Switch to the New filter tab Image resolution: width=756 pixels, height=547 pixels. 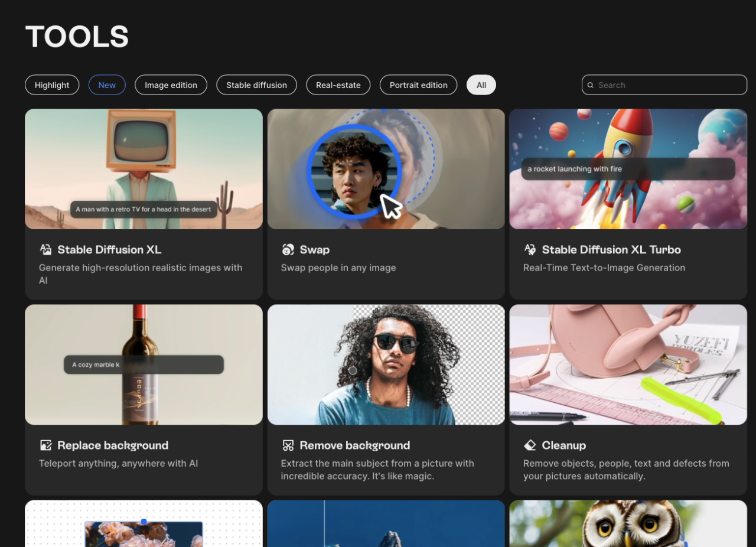(107, 85)
